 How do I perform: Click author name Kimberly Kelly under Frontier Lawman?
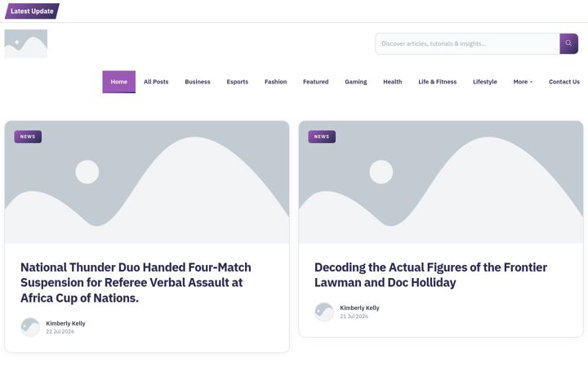(x=359, y=308)
